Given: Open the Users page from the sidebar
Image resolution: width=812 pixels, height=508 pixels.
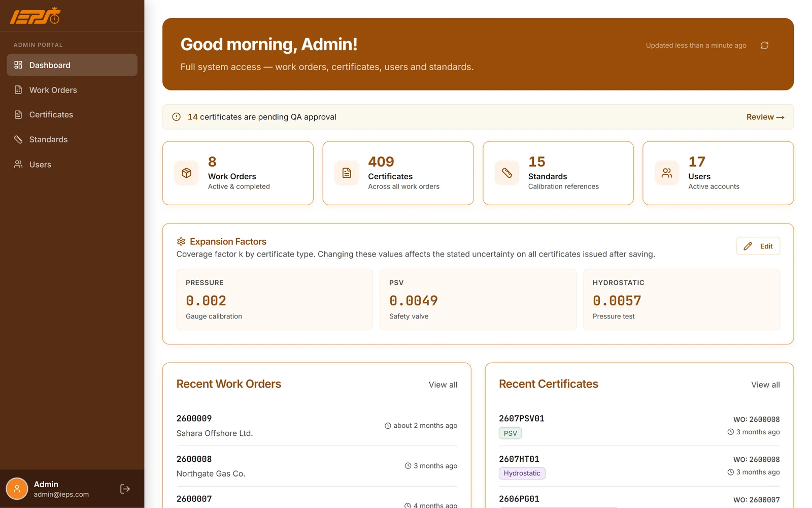Looking at the screenshot, I should [x=72, y=164].
